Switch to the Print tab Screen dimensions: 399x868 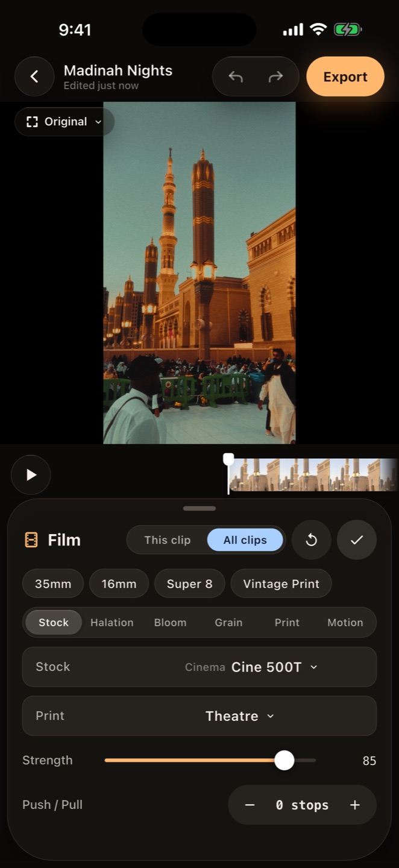(x=287, y=623)
